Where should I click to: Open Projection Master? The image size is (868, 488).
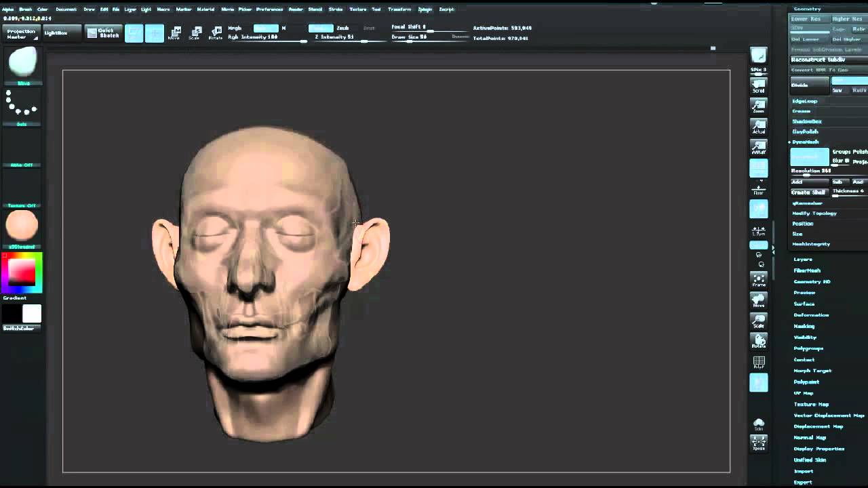tap(21, 33)
